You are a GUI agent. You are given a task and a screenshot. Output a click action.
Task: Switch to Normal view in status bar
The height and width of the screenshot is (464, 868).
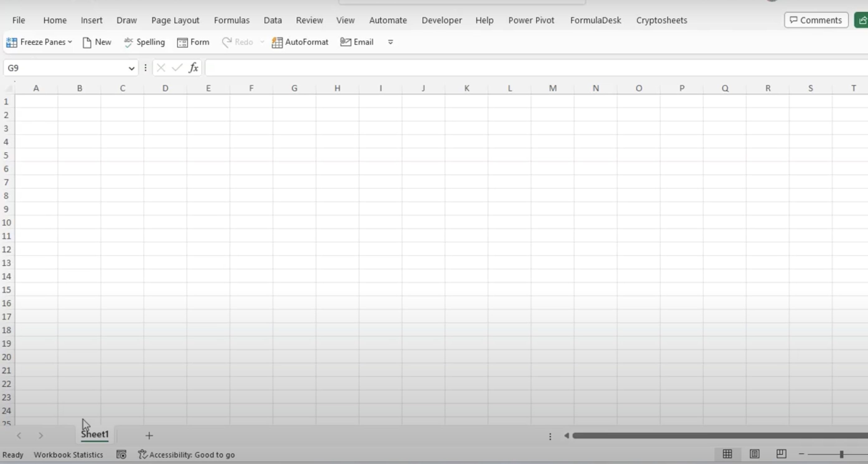[727, 454]
